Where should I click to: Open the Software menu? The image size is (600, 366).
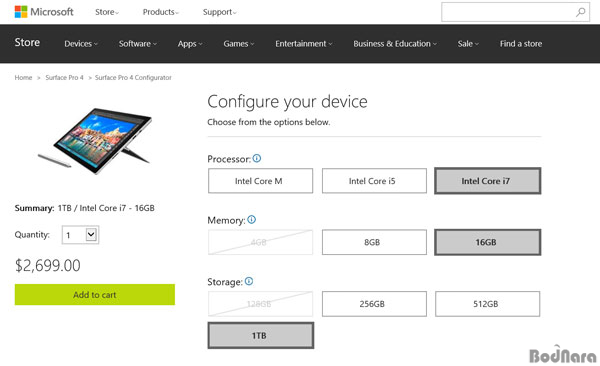coord(138,44)
